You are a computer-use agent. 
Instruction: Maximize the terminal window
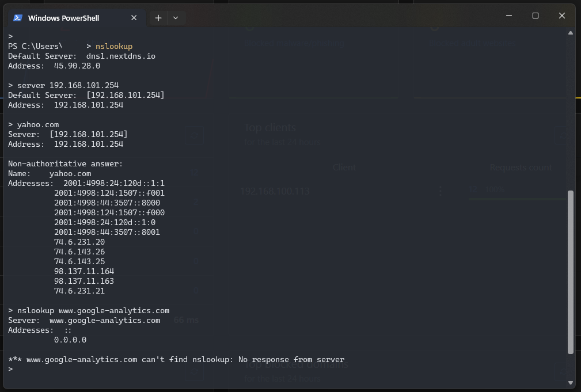(535, 16)
